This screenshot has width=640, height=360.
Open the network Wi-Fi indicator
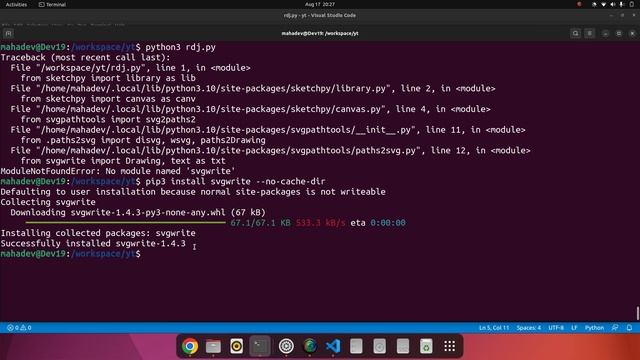[x=604, y=4]
